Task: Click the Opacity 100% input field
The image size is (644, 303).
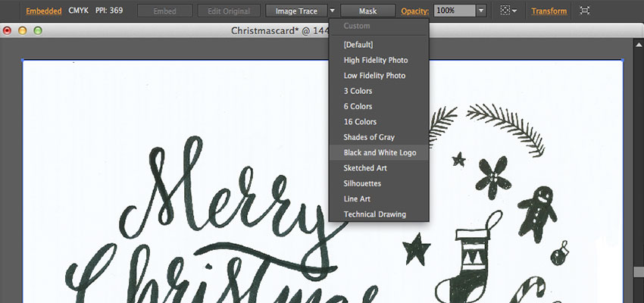Action: pos(455,11)
